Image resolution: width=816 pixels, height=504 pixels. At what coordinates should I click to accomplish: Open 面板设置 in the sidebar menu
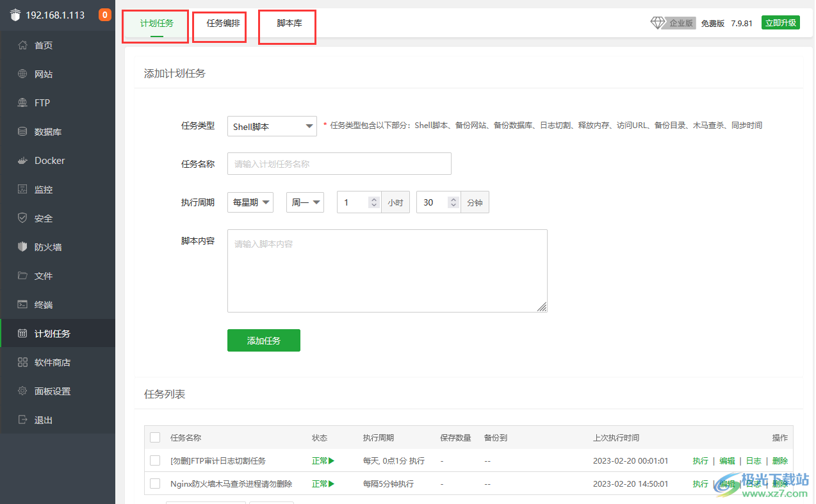click(58, 391)
